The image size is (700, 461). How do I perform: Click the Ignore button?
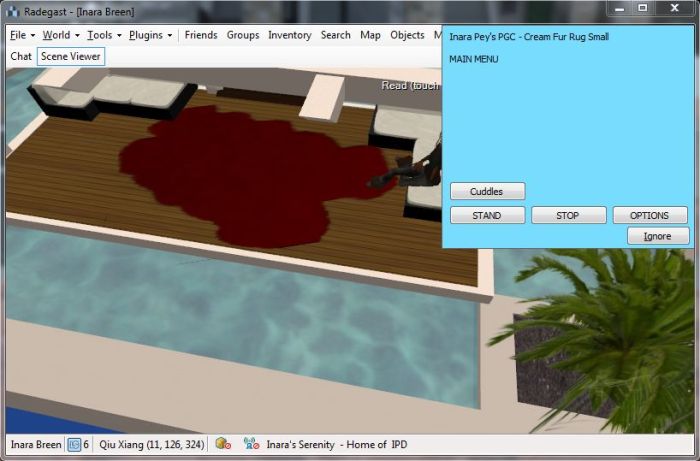point(658,236)
